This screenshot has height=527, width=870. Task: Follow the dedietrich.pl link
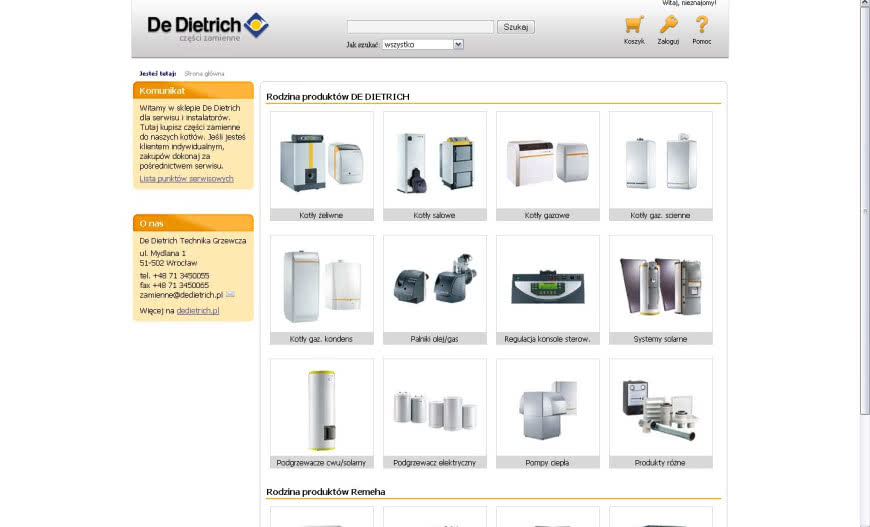pos(198,311)
